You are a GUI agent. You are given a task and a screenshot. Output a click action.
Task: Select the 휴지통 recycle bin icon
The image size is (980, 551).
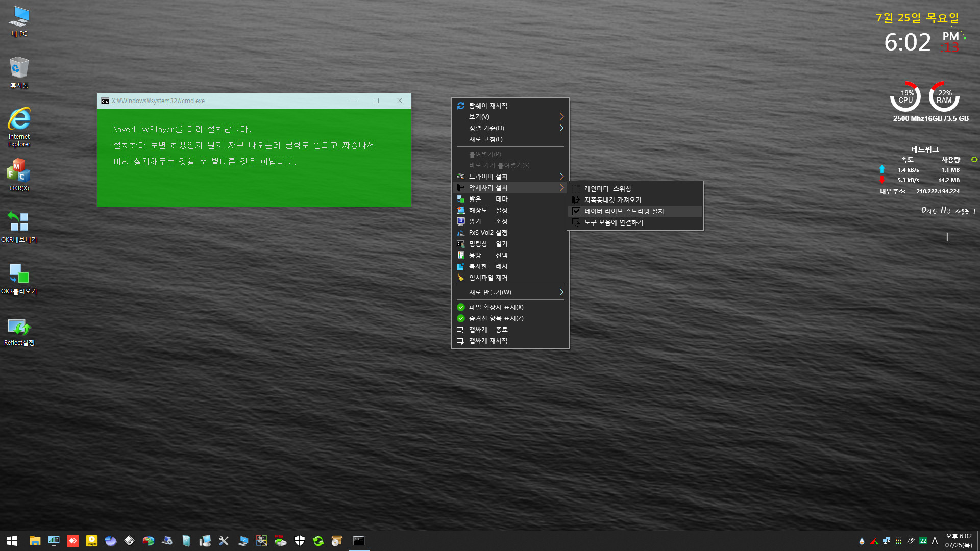pyautogui.click(x=19, y=72)
